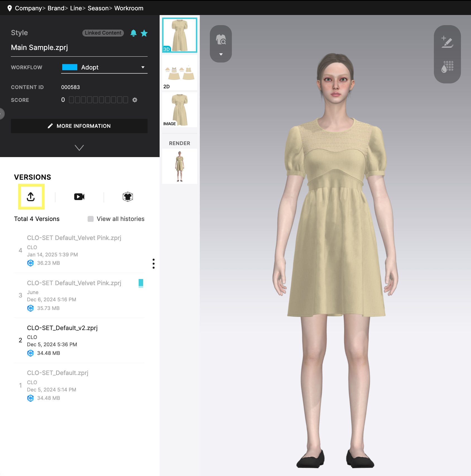Switch to the 2D pattern view tab

[x=179, y=72]
